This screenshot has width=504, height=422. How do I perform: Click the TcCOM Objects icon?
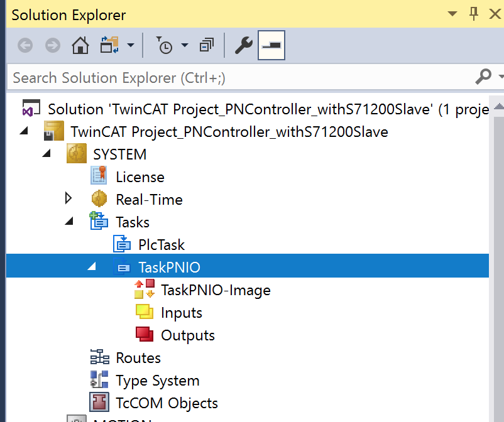(99, 402)
